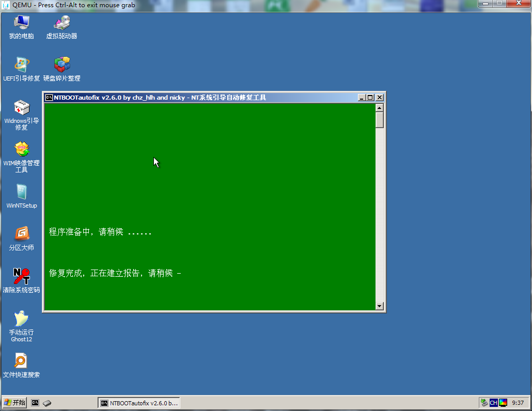
Task: Launch 手动运行 Ghost12 from desktop
Action: (x=21, y=319)
